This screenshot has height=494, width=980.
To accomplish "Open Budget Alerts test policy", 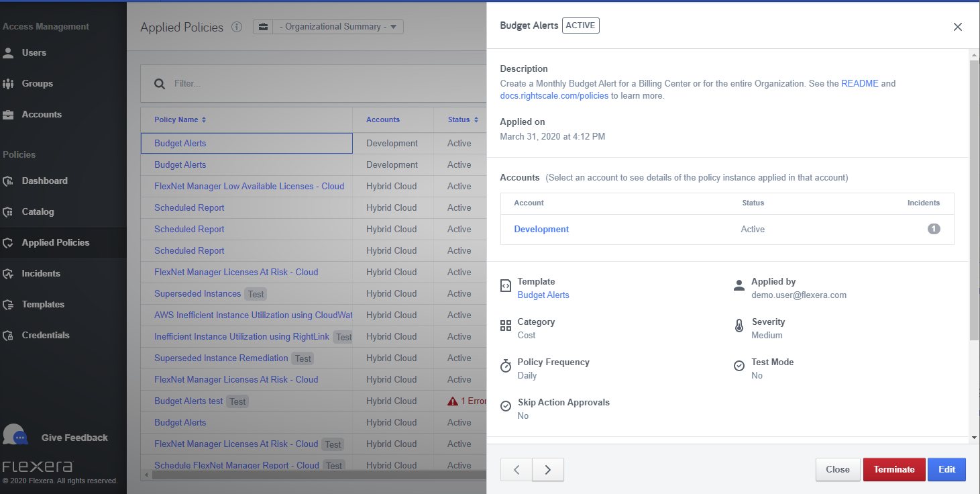I will [188, 401].
